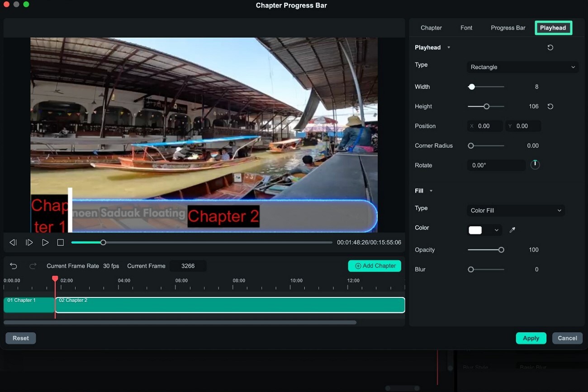Click the white Color swatch

coord(475,230)
